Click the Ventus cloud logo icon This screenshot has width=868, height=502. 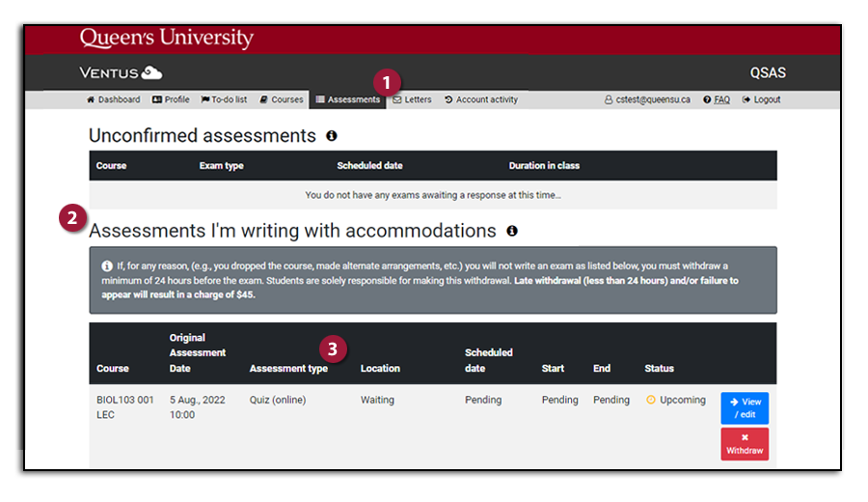(x=151, y=73)
